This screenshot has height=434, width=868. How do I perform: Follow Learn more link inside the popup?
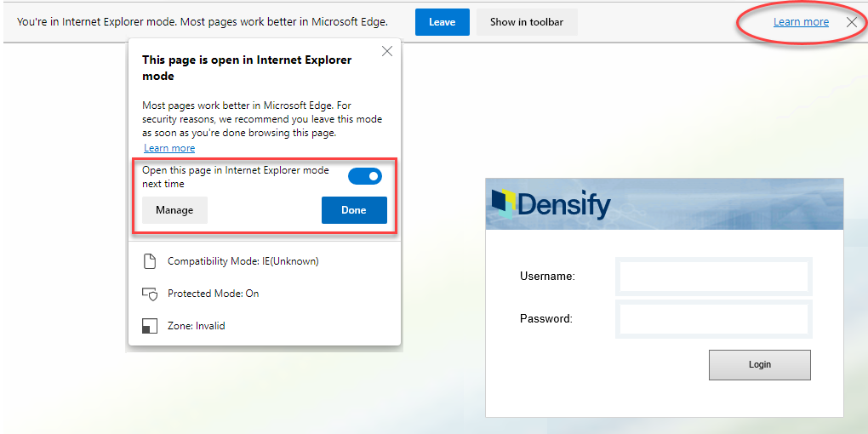point(169,148)
